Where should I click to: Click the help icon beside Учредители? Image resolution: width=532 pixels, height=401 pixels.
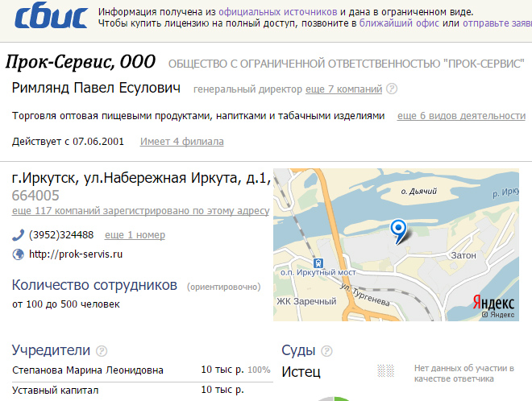pyautogui.click(x=102, y=351)
